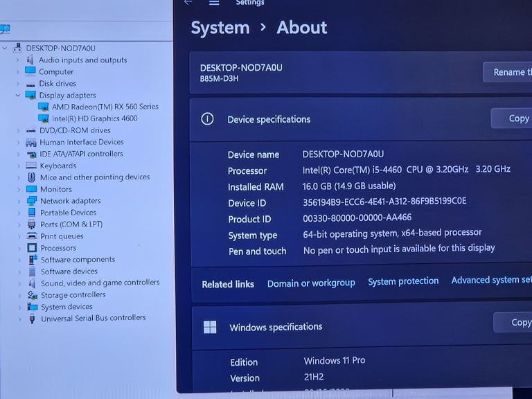Screen dimensions: 532x399
Task: Expand the Sound, video and game controllers node
Action: coord(19,283)
